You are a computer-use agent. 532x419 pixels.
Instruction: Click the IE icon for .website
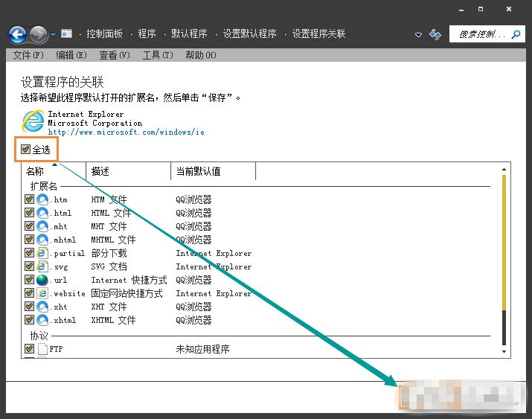pyautogui.click(x=42, y=293)
